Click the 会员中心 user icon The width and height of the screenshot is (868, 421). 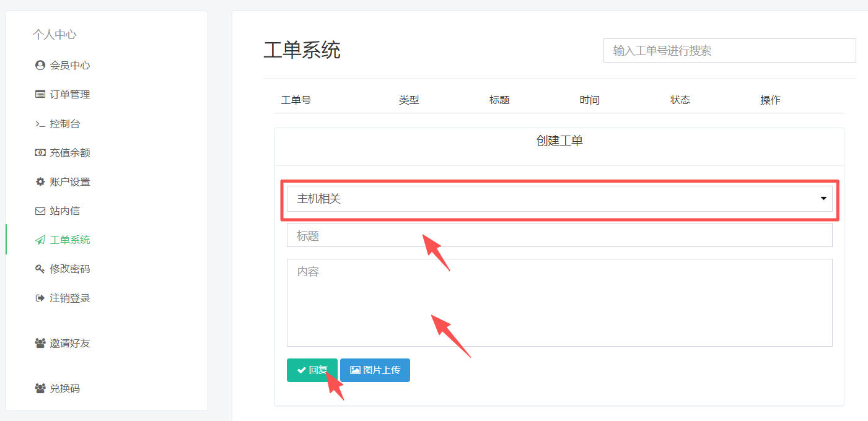tap(40, 65)
